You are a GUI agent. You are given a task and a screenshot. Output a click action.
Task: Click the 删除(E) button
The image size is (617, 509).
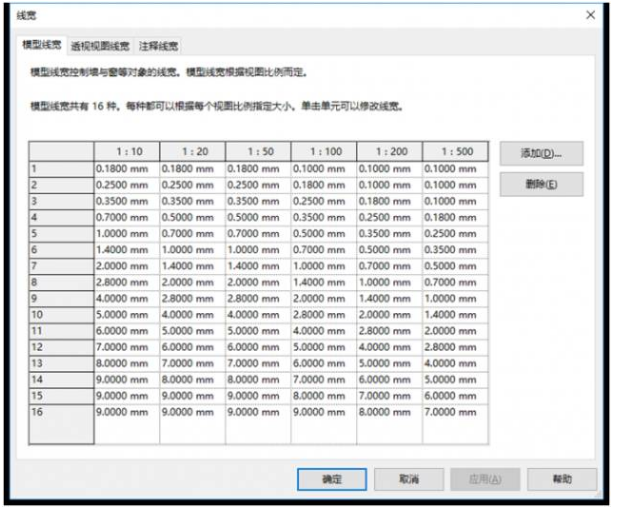(x=542, y=184)
